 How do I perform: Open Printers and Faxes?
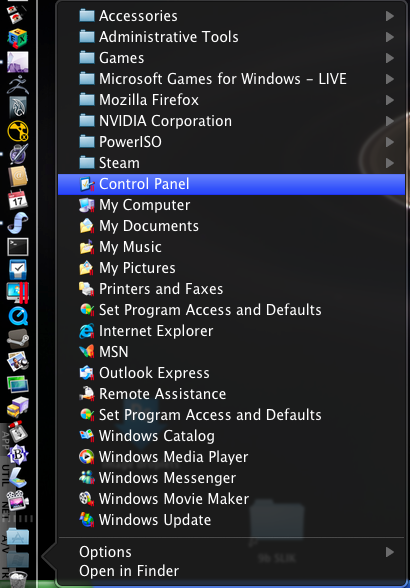[231, 289]
